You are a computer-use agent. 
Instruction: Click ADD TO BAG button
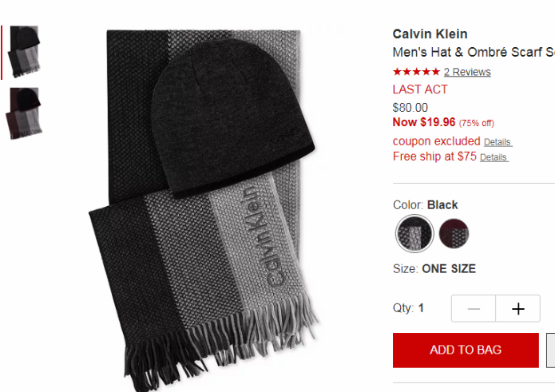[x=466, y=350]
